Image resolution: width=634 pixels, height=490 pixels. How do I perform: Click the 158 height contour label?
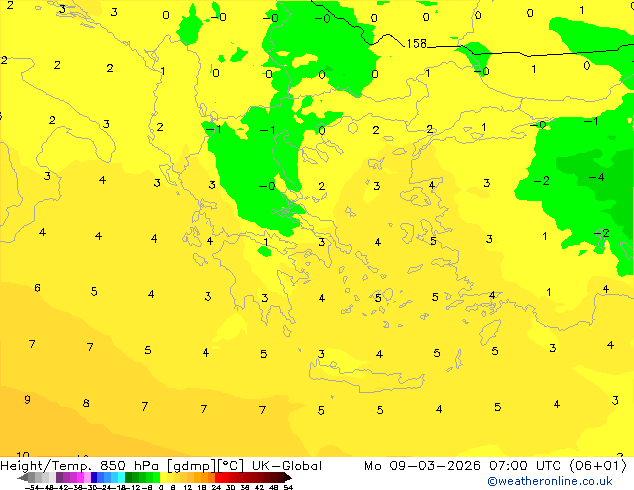coord(416,44)
